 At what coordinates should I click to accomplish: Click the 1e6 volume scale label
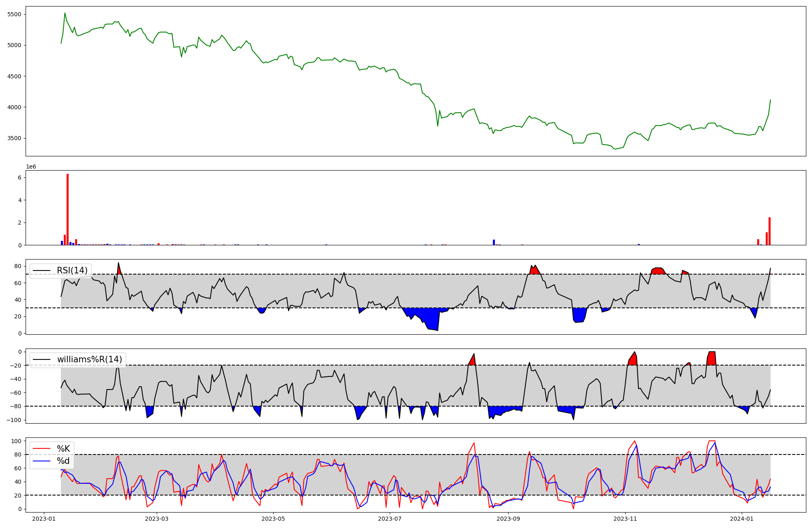[31, 167]
